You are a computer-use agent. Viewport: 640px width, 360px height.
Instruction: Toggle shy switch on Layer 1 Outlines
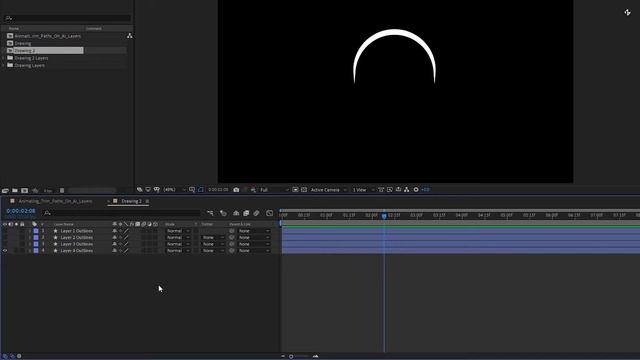click(x=115, y=231)
